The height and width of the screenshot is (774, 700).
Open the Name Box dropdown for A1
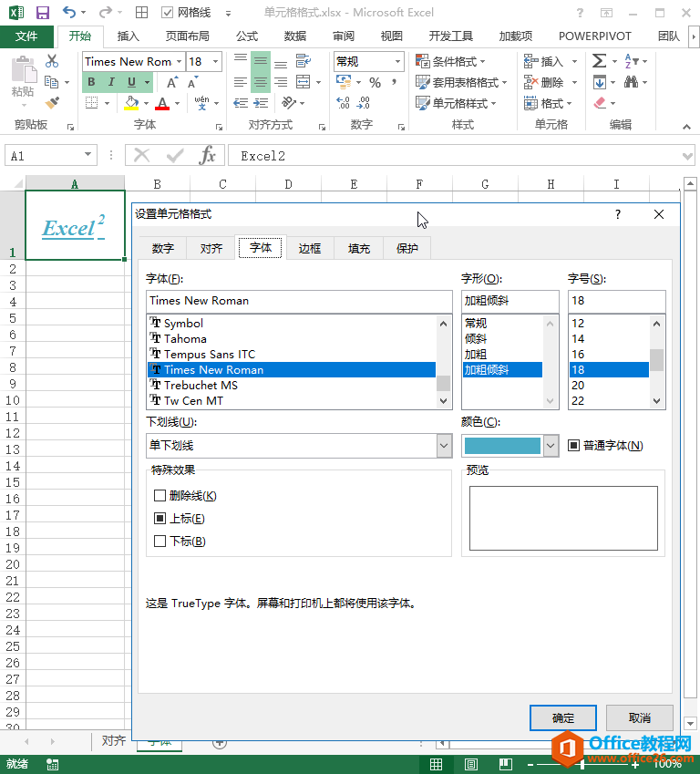[x=87, y=156]
